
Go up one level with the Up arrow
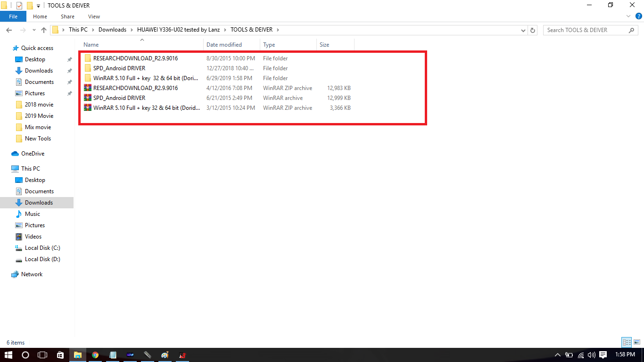[44, 30]
